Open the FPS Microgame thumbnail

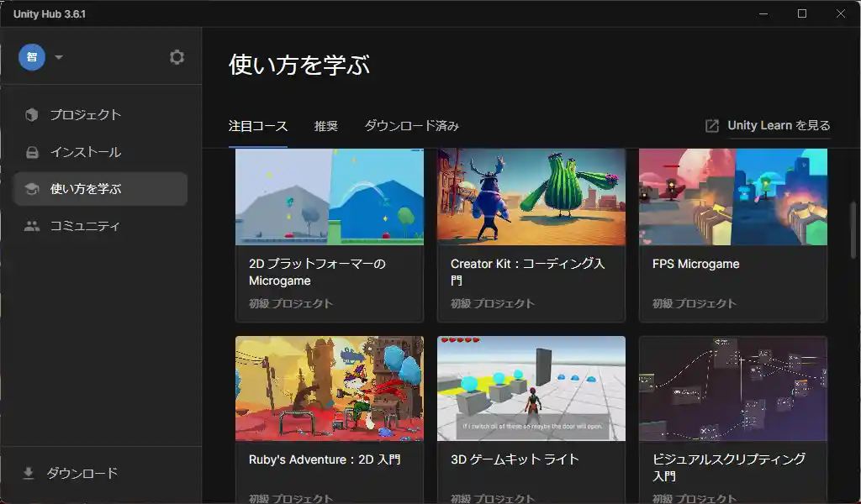pyautogui.click(x=733, y=197)
